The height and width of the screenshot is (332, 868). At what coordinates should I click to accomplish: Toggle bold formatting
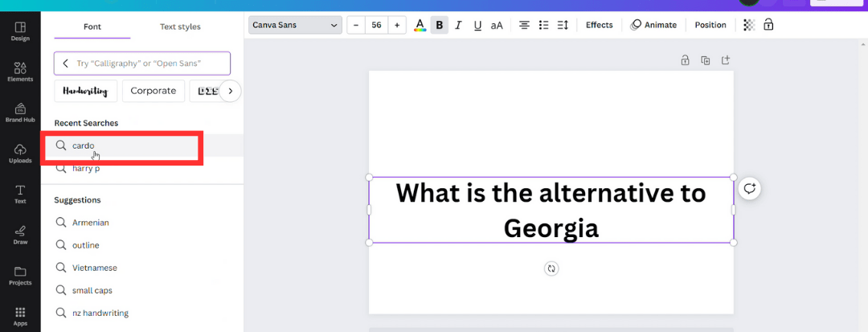tap(439, 25)
